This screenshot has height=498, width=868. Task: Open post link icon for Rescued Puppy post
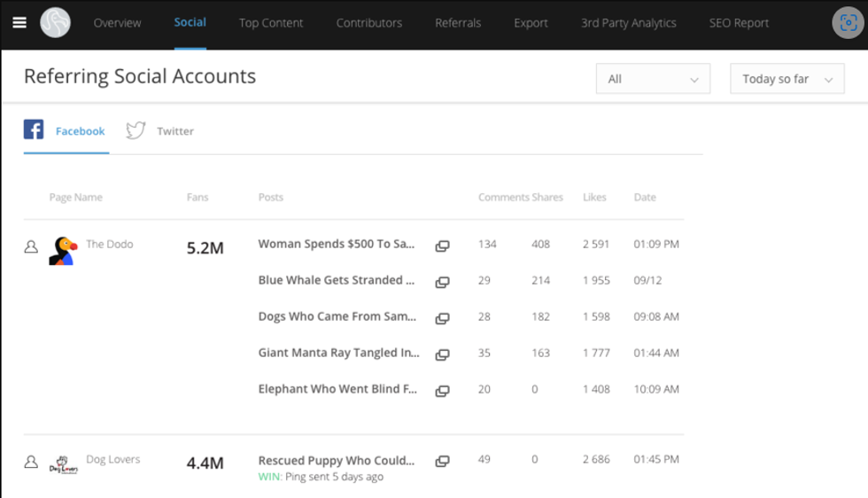(x=442, y=461)
